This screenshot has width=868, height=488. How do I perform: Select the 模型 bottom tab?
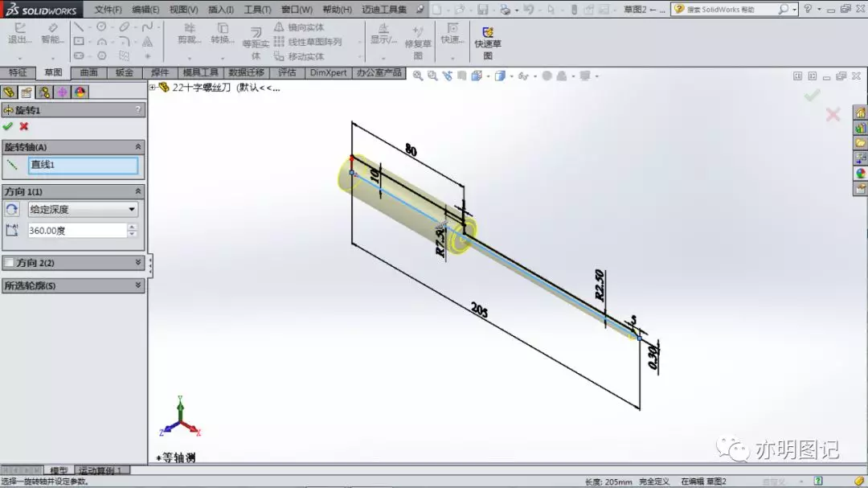[x=59, y=470]
